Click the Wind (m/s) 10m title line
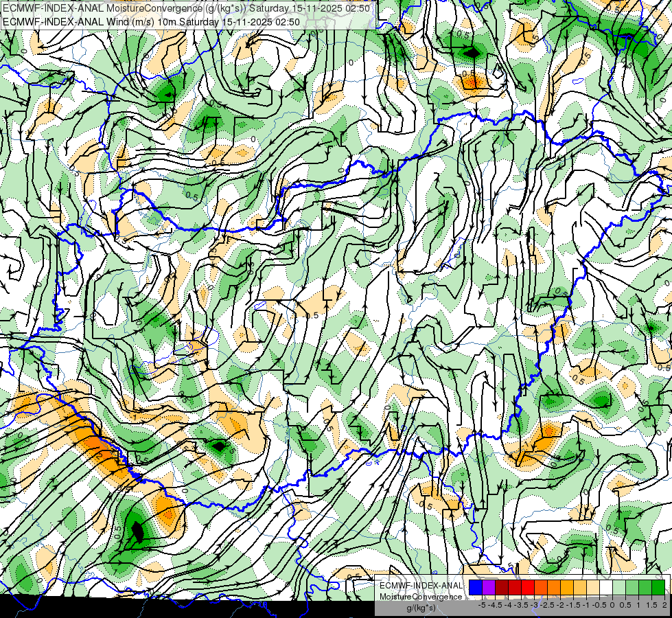The width and height of the screenshot is (672, 618). point(151,21)
